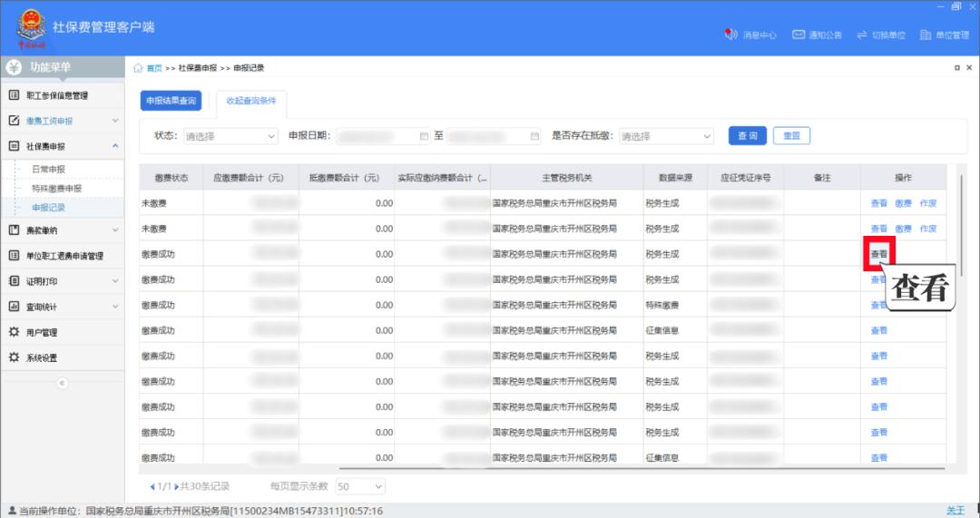Viewport: 980px width, 518px height.
Task: Open the 每页显示条数 page size dropdown
Action: point(360,487)
